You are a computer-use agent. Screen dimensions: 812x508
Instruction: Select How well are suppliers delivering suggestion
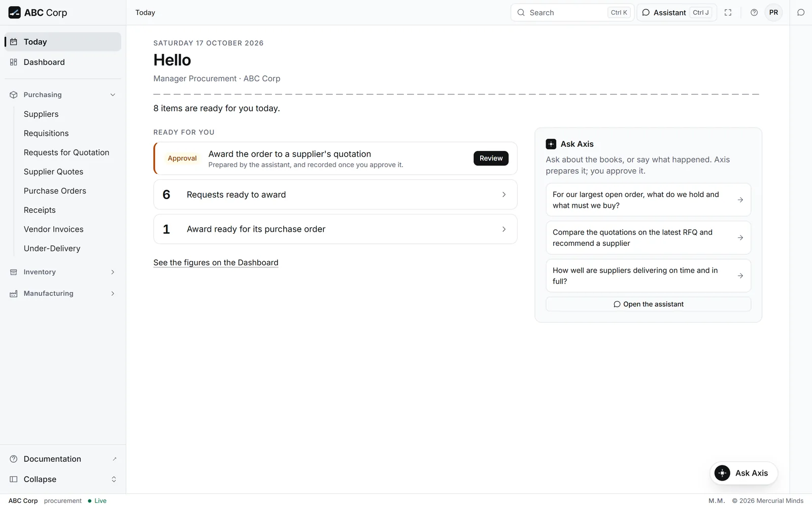pos(648,276)
